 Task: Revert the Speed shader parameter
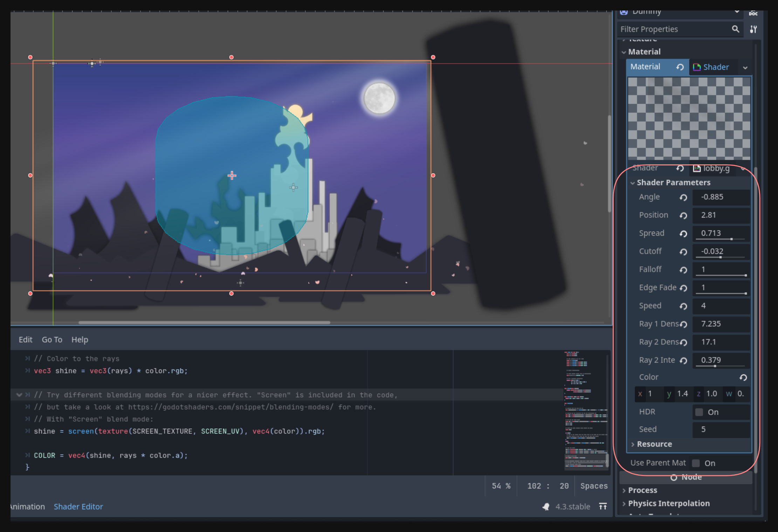[683, 306]
